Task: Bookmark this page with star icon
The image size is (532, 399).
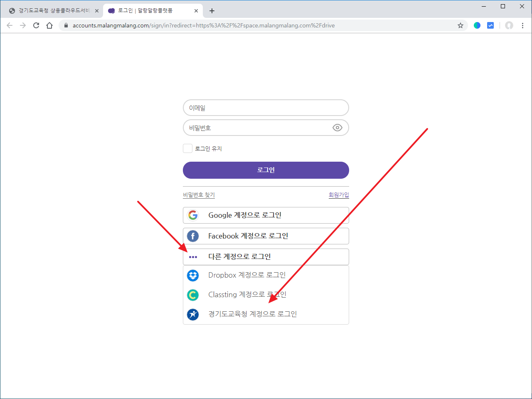Action: coord(461,25)
